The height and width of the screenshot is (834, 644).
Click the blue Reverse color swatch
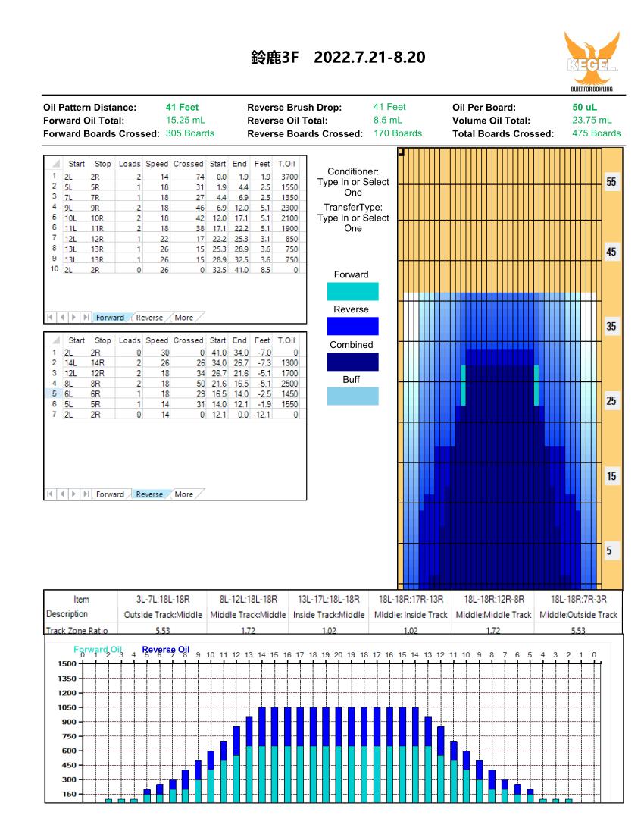click(x=353, y=326)
